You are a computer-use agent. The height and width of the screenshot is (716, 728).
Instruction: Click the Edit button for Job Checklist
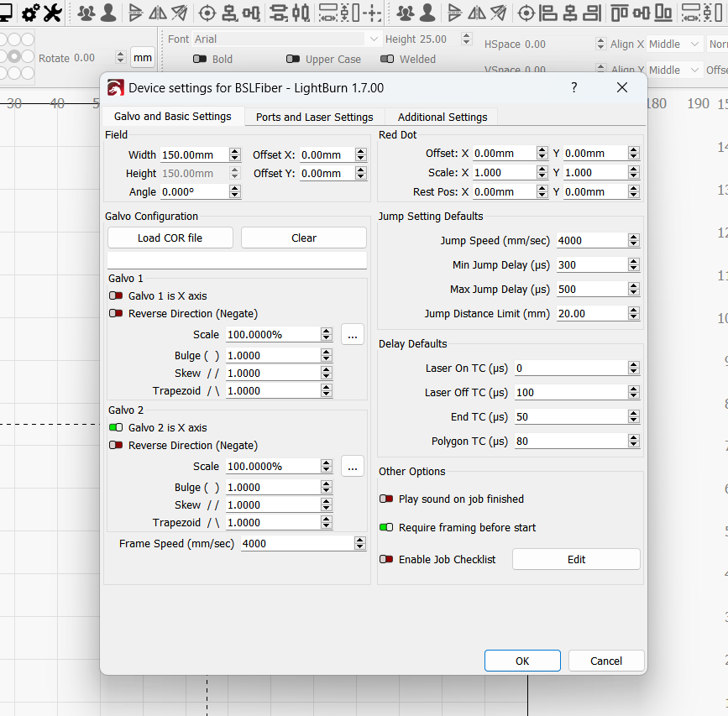(x=576, y=559)
